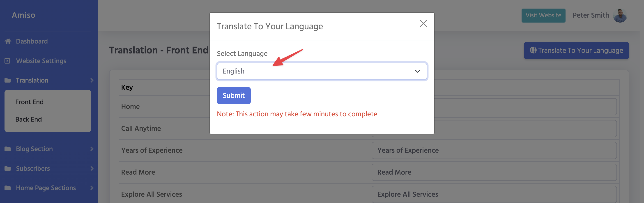The width and height of the screenshot is (644, 203).
Task: Click the red note about completion time
Action: tap(297, 114)
